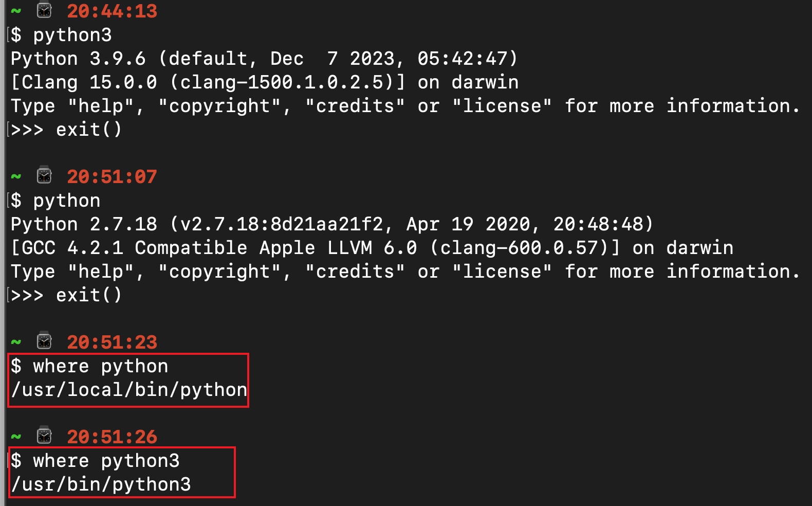Image resolution: width=812 pixels, height=506 pixels.
Task: Click the green tilde before 20:51:23
Action: (x=16, y=342)
